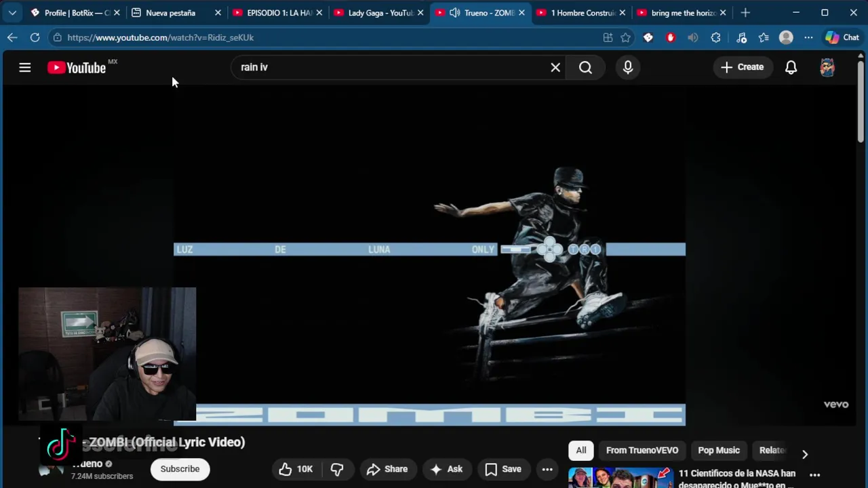Screen dimensions: 868x488
Task: Open split screen icon in address bar
Action: [608, 37]
